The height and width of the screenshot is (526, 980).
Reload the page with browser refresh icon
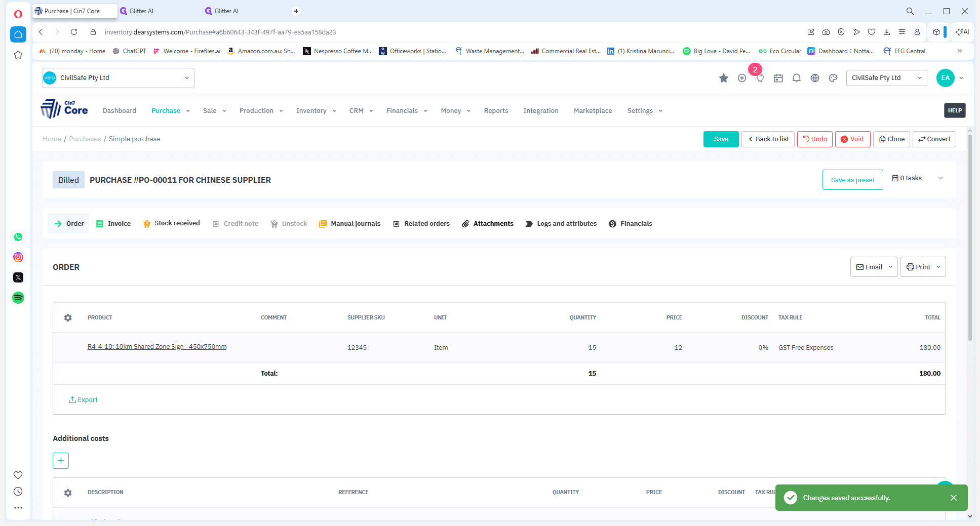74,32
